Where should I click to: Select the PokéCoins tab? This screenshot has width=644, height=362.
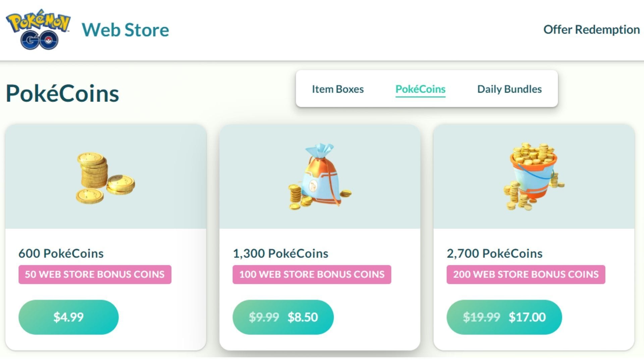click(420, 89)
